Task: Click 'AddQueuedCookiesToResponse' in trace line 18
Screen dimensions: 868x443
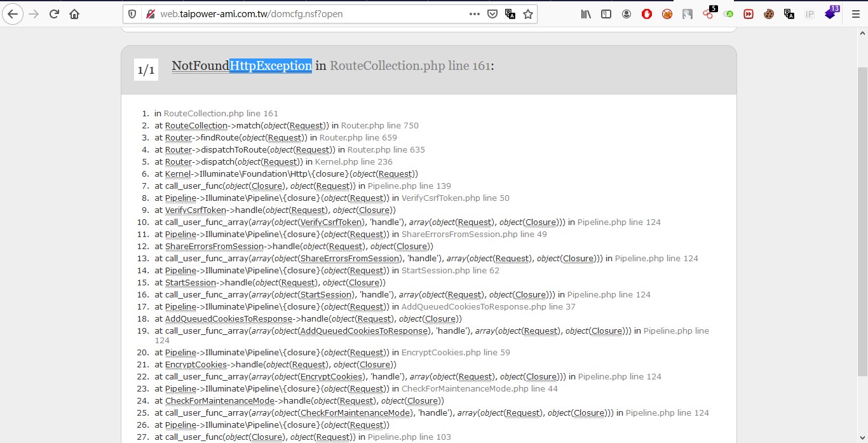Action: 229,318
